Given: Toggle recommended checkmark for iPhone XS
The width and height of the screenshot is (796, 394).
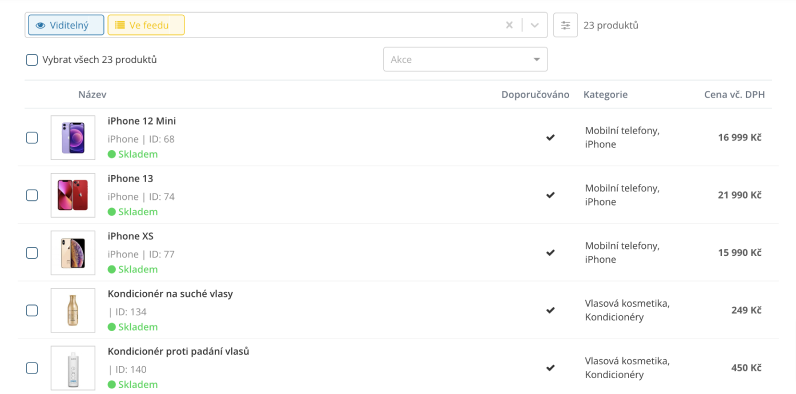Looking at the screenshot, I should (550, 253).
